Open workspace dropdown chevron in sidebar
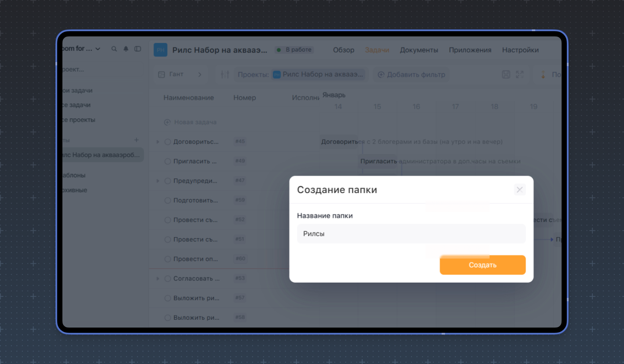This screenshot has width=624, height=364. click(x=98, y=49)
